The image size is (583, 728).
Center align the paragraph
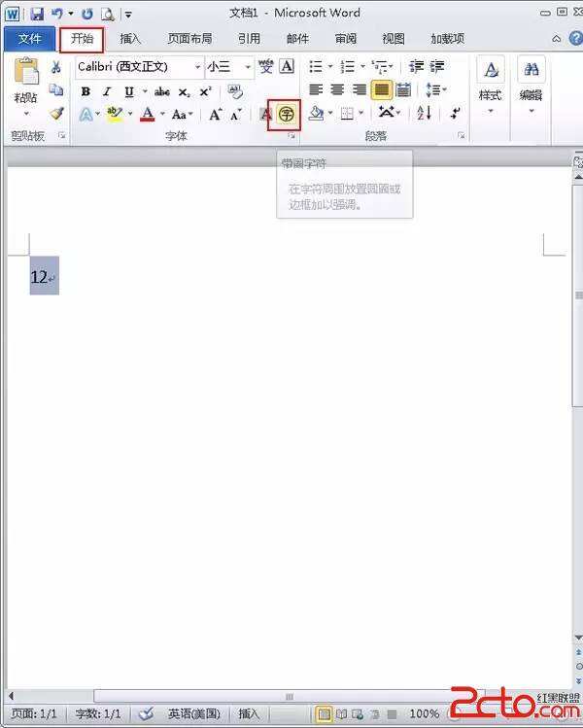[x=337, y=89]
